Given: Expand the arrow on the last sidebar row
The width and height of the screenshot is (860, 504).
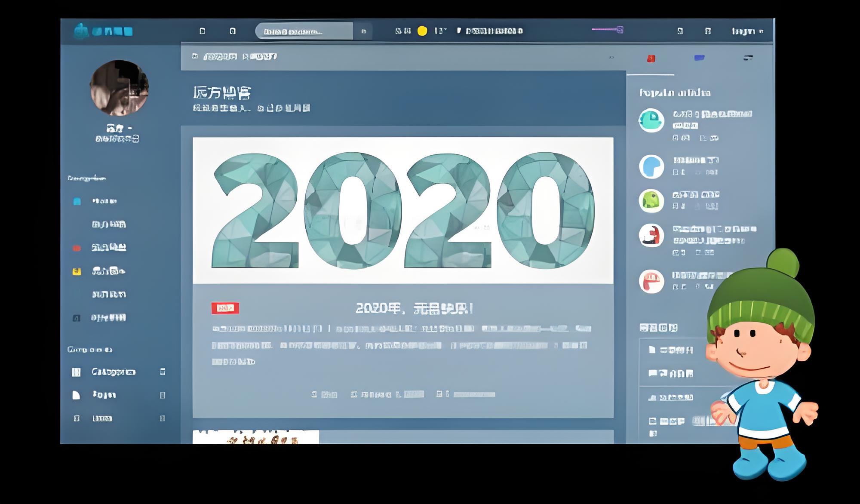Looking at the screenshot, I should click(x=163, y=418).
